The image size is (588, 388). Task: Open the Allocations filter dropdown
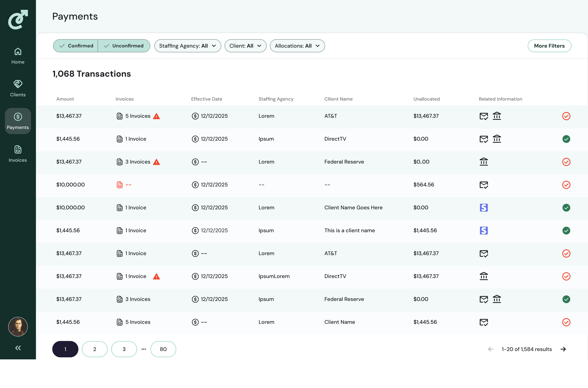pyautogui.click(x=297, y=46)
